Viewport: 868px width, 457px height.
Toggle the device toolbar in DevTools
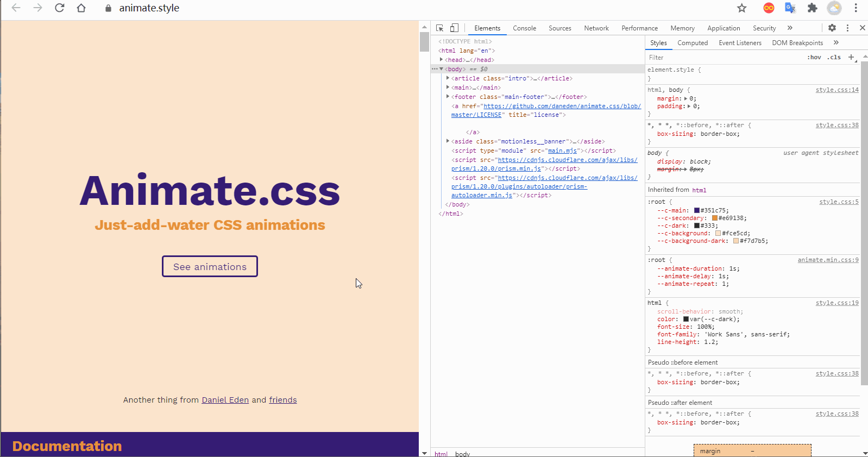pos(454,28)
